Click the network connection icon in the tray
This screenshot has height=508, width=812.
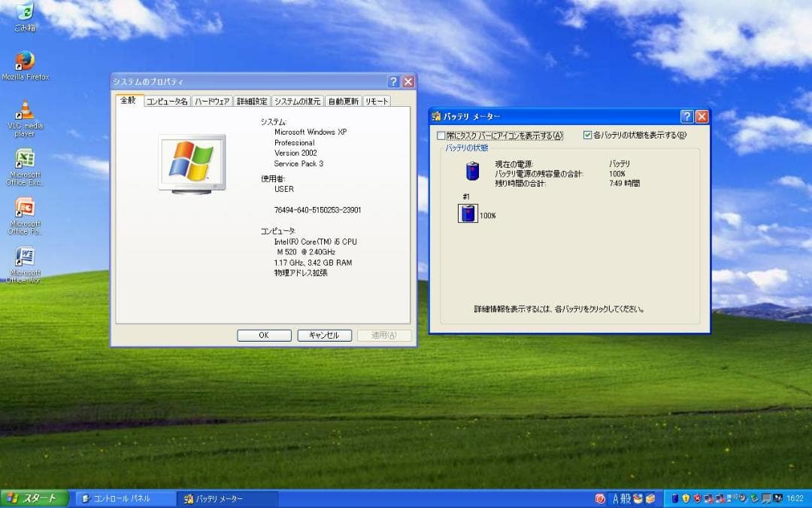[707, 497]
